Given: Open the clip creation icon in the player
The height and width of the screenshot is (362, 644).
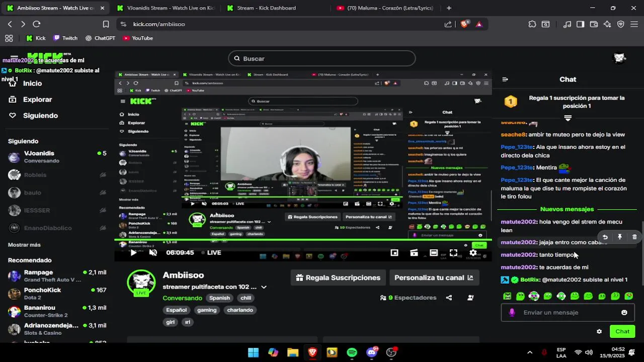Looking at the screenshot, I should click(414, 252).
